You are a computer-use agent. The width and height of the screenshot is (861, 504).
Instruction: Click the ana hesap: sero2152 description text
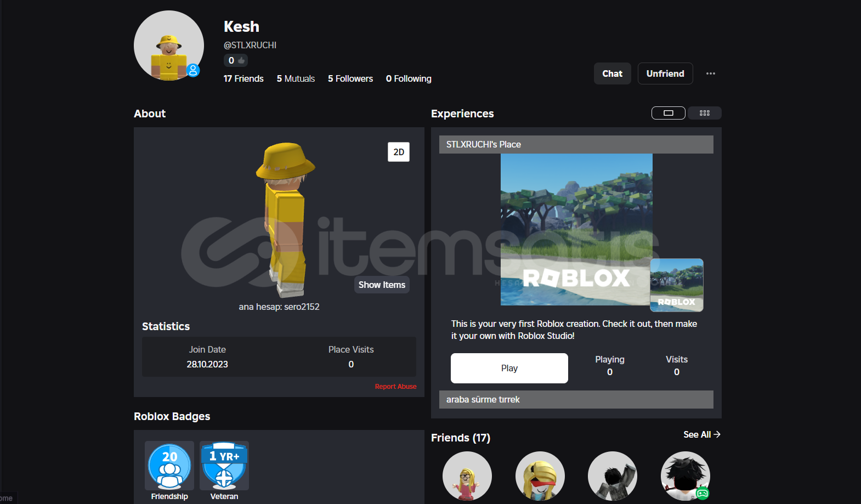tap(279, 307)
